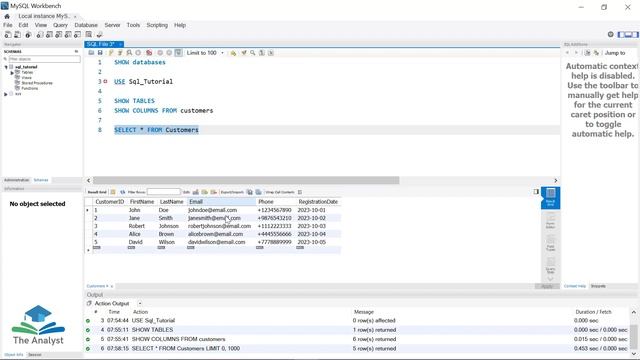Click the Filter Rows input field
The image size is (640, 360).
click(x=163, y=192)
